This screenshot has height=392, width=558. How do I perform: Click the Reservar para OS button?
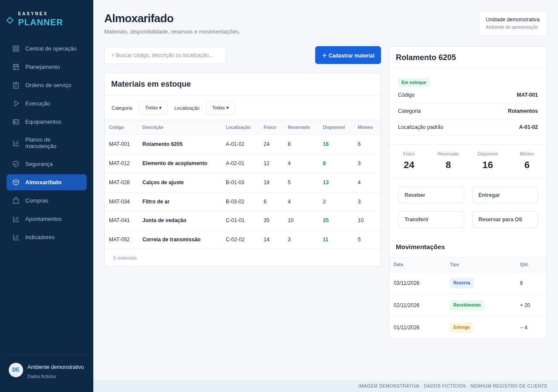[505, 220]
